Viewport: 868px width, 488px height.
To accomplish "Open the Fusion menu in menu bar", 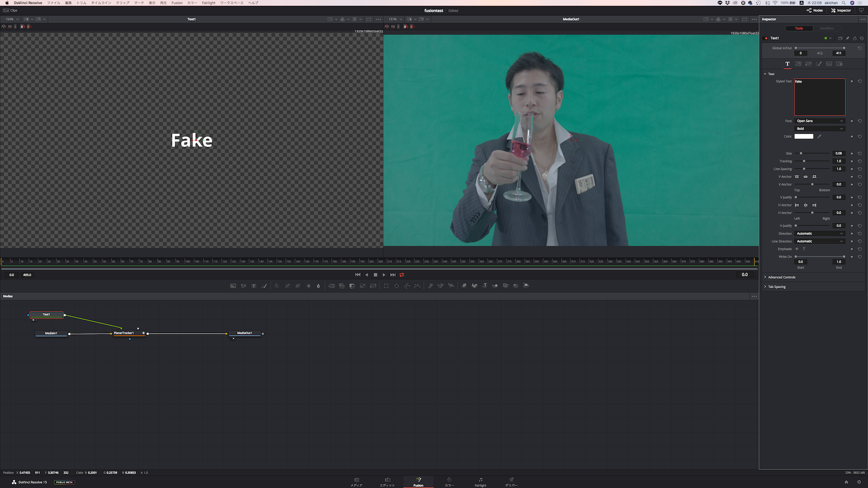I will click(177, 3).
